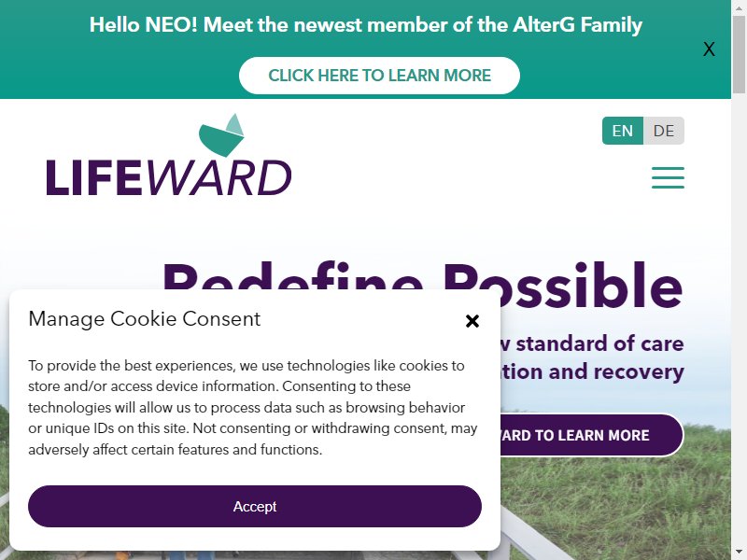
Task: Click the page scrollbar thumb
Action: 739,54
